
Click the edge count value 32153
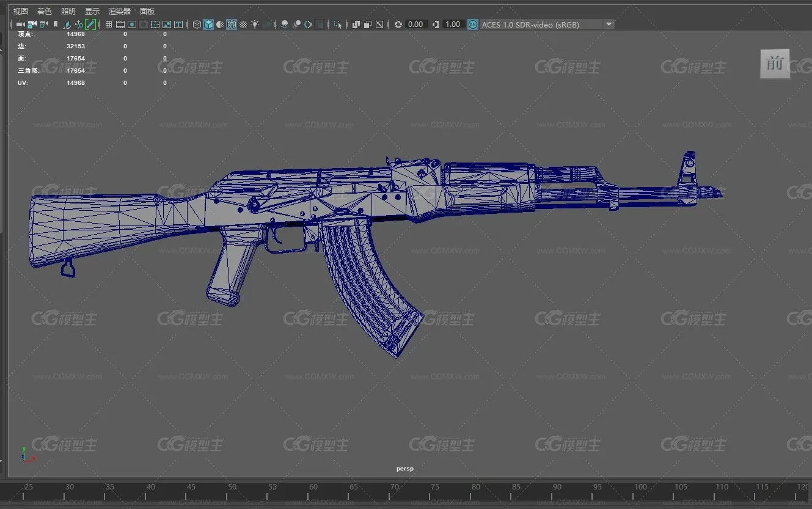pos(76,46)
